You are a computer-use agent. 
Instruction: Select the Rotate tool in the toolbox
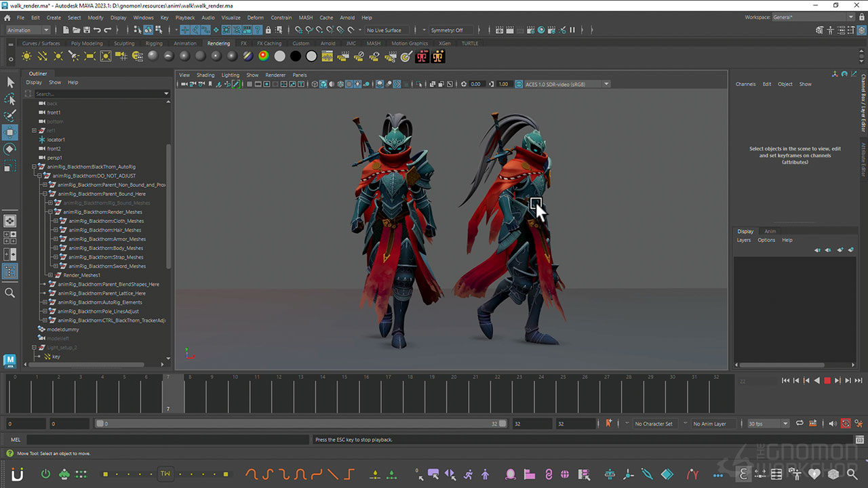[10, 148]
